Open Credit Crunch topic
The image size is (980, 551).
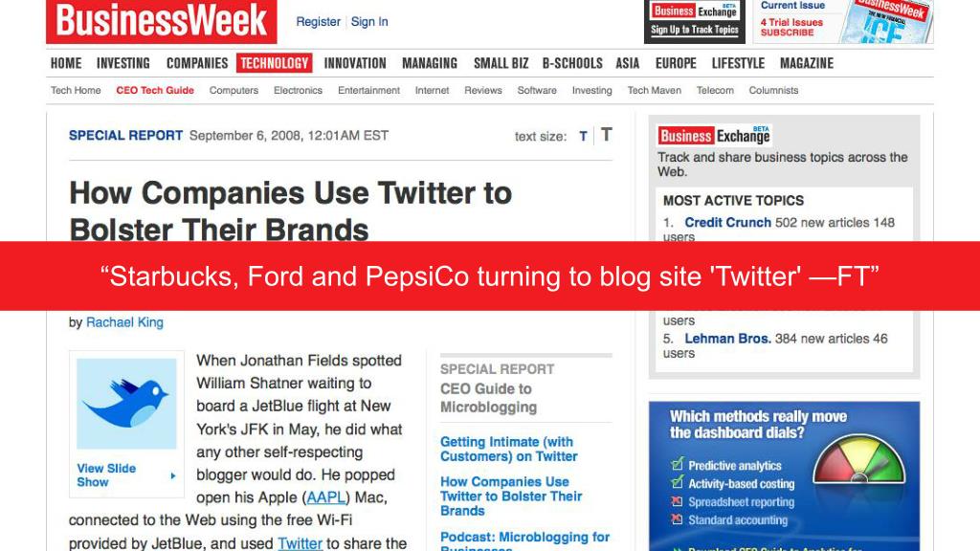tap(727, 222)
